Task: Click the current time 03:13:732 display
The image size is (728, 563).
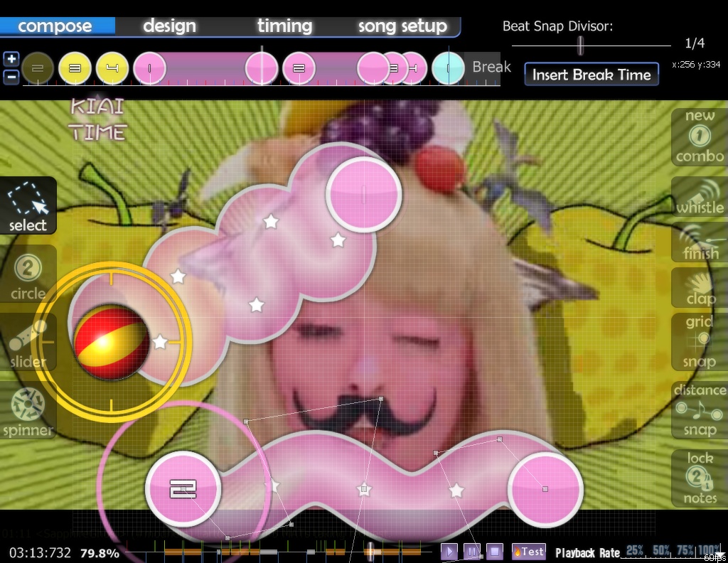Action: tap(40, 553)
